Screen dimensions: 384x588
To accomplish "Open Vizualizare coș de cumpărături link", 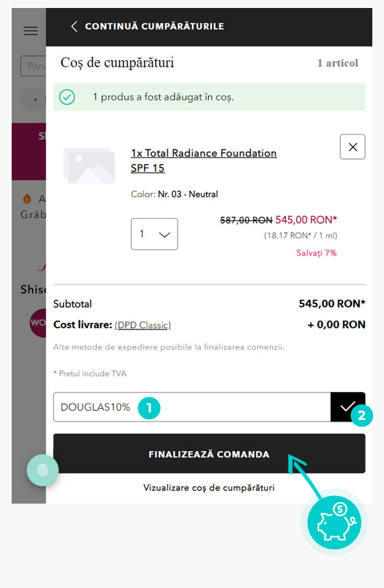I will tap(209, 488).
